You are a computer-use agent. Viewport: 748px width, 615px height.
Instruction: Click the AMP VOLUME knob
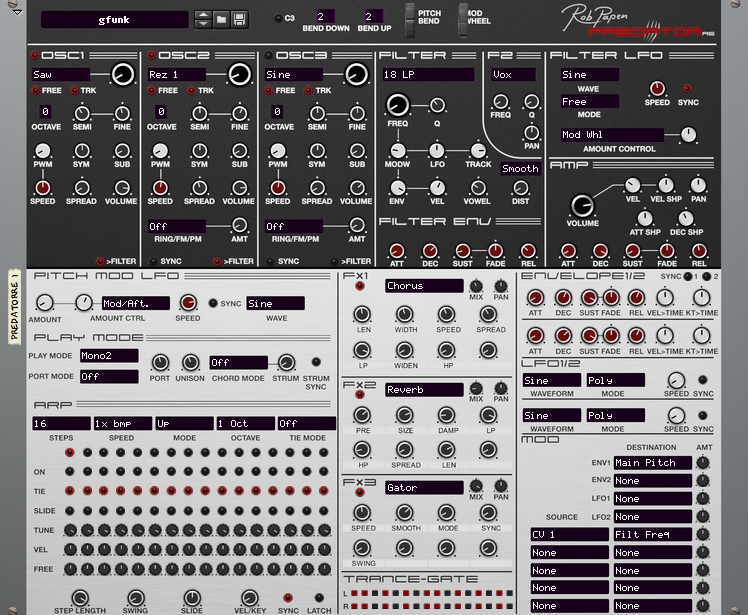(x=582, y=206)
